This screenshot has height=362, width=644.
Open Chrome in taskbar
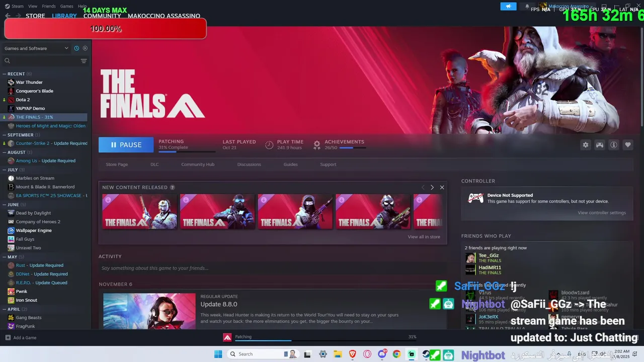(397, 354)
